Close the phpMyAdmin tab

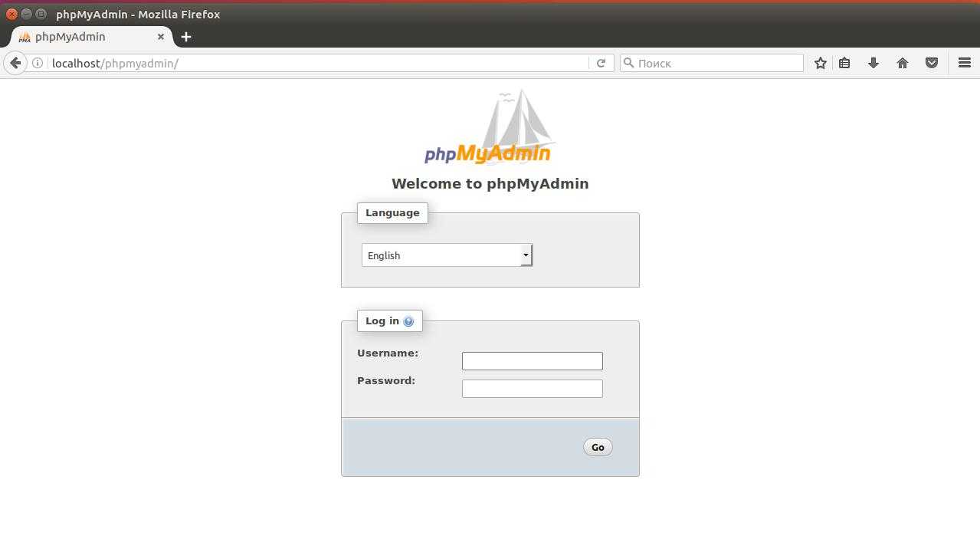tap(161, 37)
